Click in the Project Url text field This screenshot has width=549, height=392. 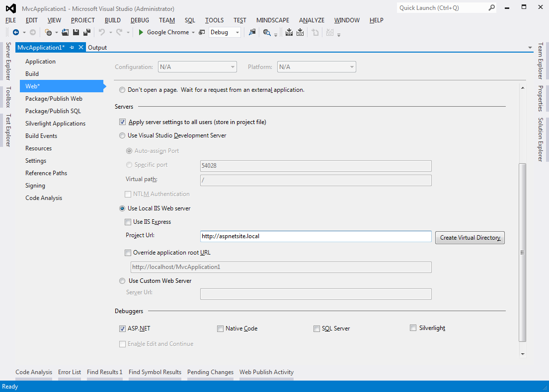(x=315, y=236)
